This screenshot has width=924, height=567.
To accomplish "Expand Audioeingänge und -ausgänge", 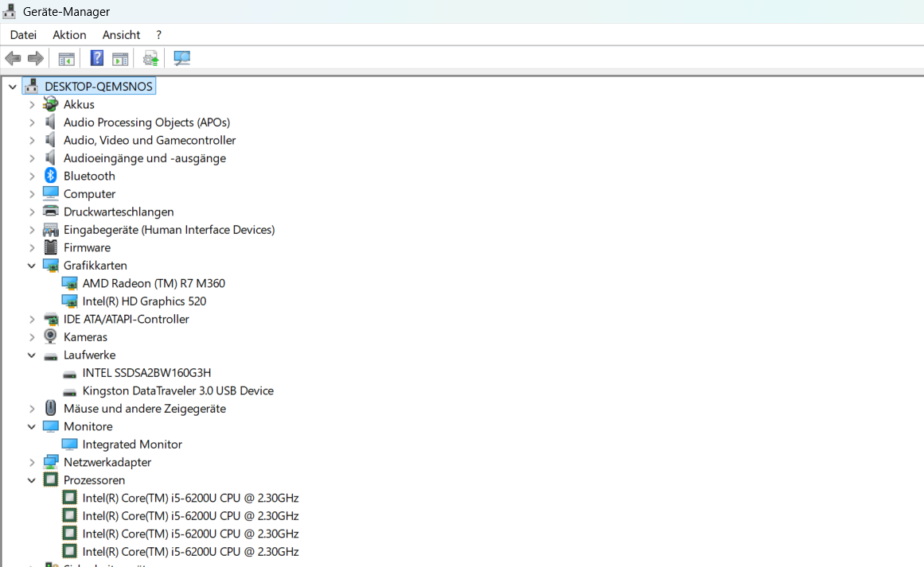I will 32,158.
